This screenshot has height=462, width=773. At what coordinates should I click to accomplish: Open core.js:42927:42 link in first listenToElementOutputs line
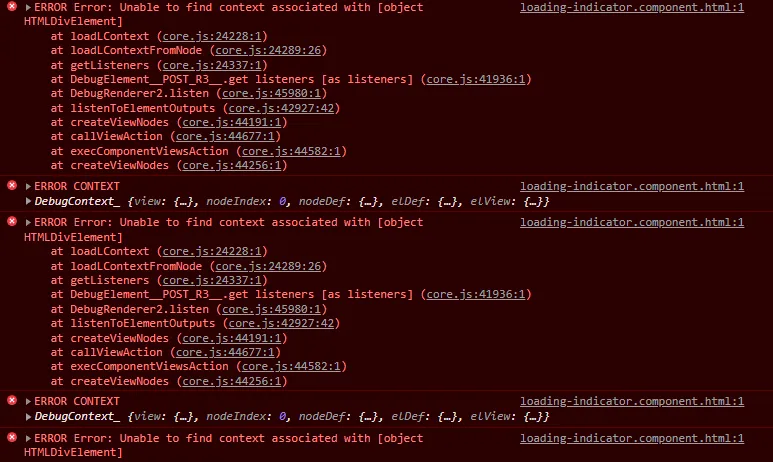click(x=281, y=108)
